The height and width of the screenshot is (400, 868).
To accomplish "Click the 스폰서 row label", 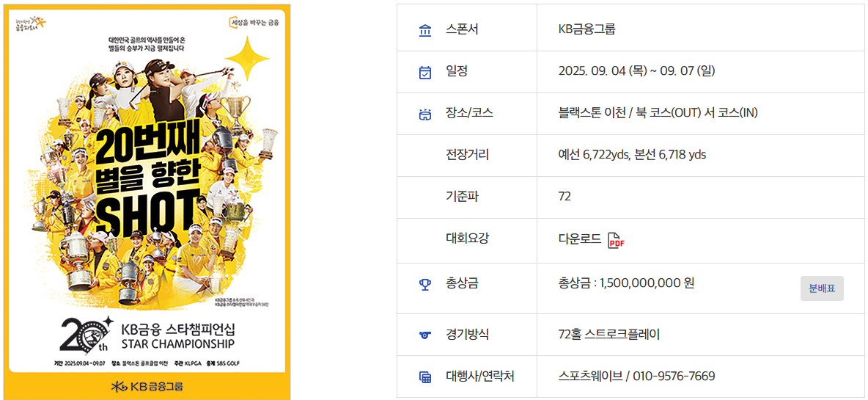I will 462,29.
